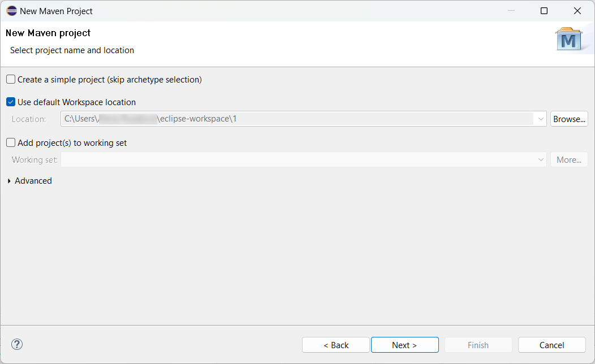This screenshot has height=364, width=595.
Task: Click the More... working set button
Action: coord(569,159)
